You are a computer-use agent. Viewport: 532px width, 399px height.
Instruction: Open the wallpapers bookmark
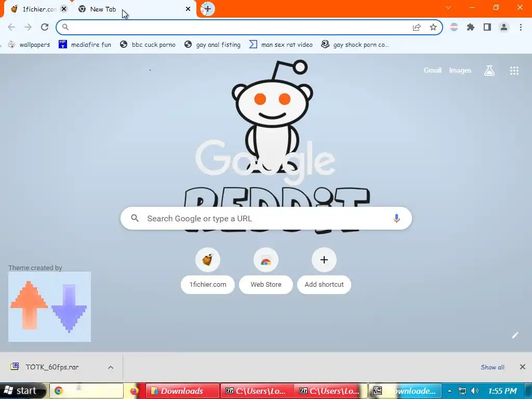tap(29, 45)
